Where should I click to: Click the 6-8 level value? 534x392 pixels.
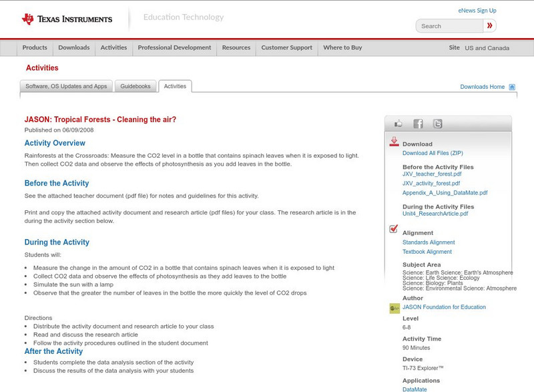pyautogui.click(x=407, y=327)
